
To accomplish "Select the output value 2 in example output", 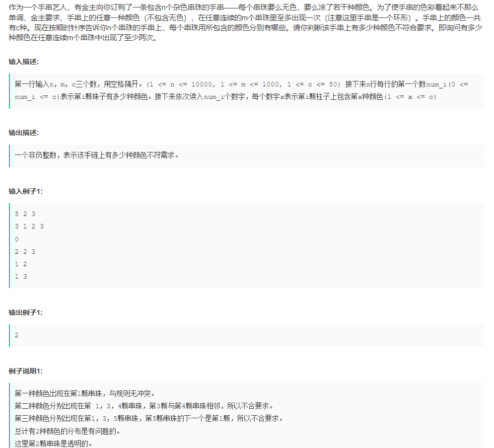I will click(x=16, y=335).
